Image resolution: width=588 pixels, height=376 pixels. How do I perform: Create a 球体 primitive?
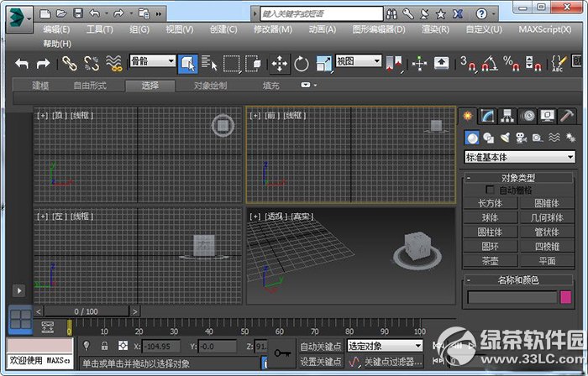click(491, 217)
